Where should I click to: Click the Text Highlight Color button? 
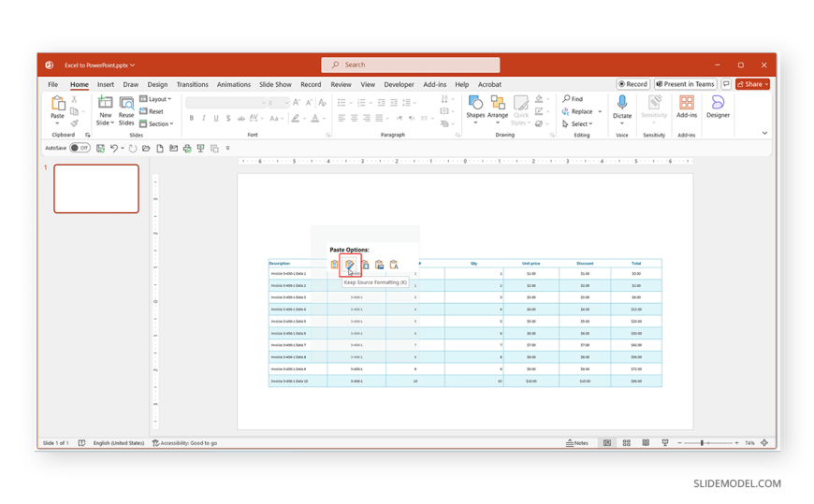point(296,119)
